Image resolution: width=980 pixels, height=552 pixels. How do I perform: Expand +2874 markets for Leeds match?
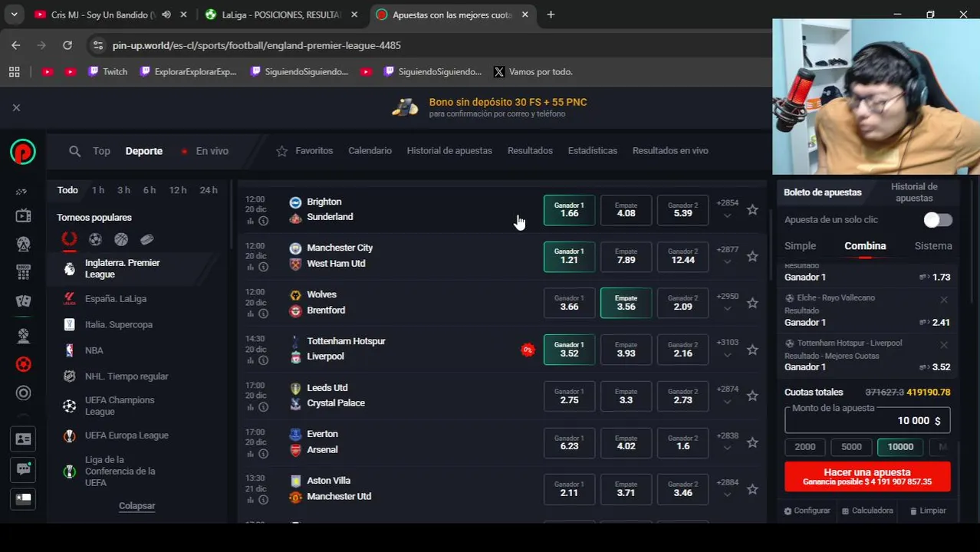(727, 395)
